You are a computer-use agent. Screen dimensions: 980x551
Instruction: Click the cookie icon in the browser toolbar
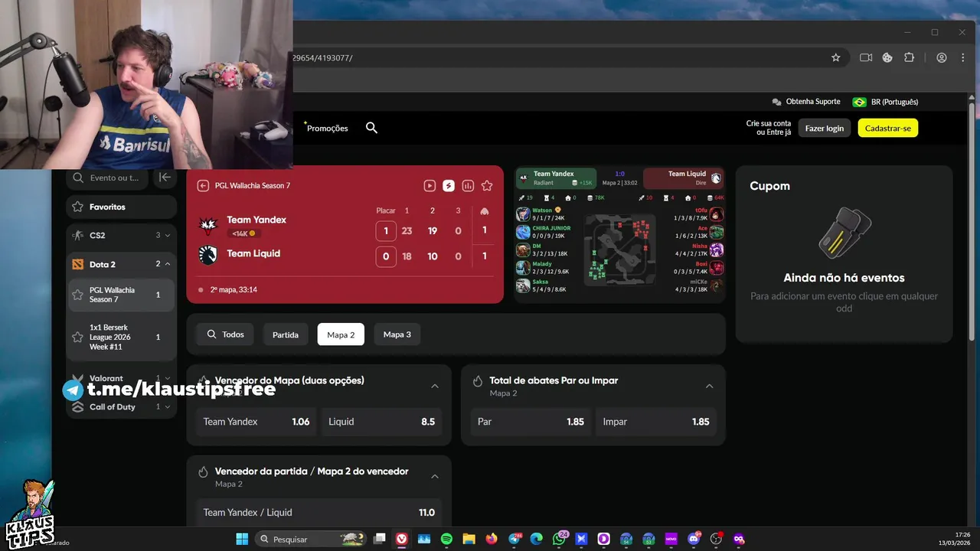887,57
